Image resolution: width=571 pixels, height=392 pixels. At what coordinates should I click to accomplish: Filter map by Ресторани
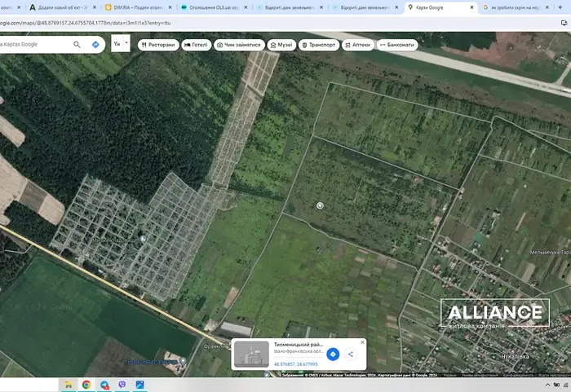point(158,45)
